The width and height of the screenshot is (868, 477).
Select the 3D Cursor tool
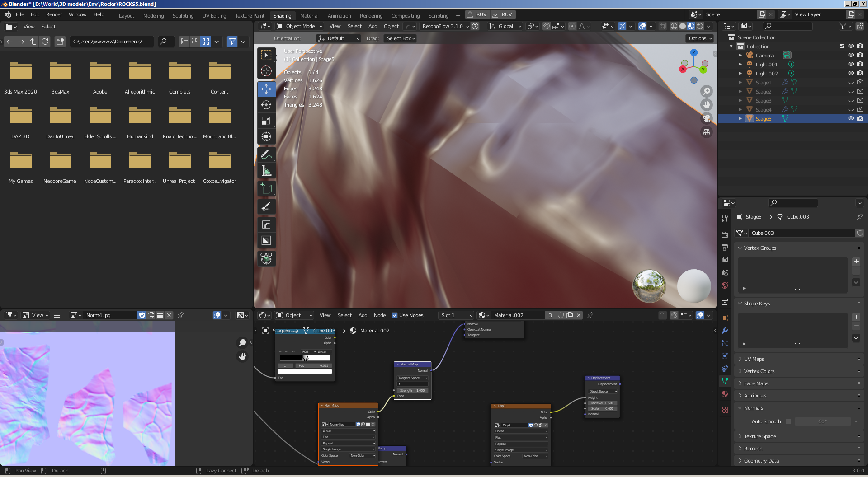[266, 71]
